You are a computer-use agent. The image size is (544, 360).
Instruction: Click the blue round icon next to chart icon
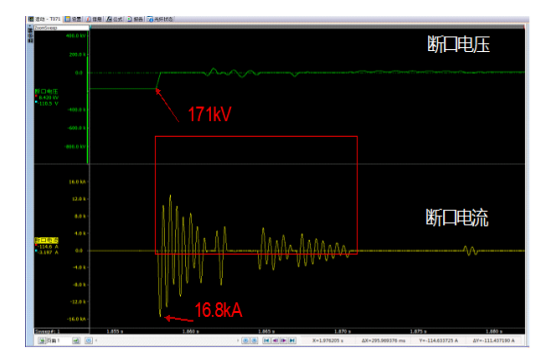tap(88, 341)
